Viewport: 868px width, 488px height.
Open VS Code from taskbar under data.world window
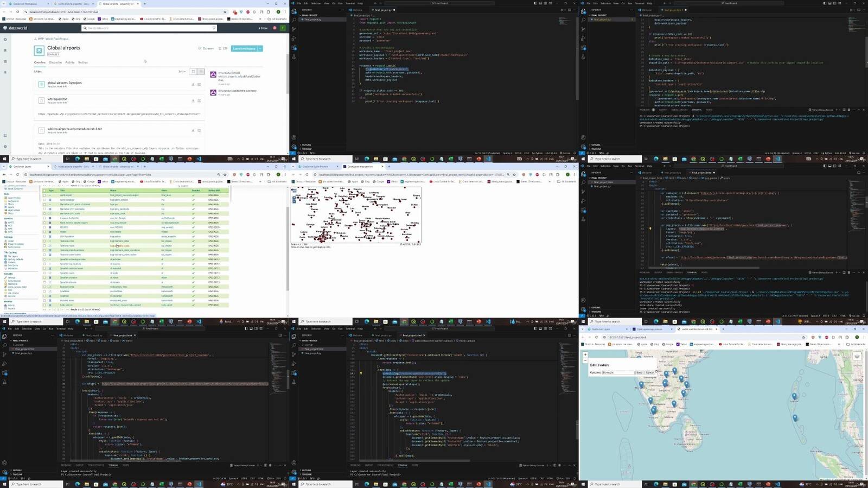199,159
